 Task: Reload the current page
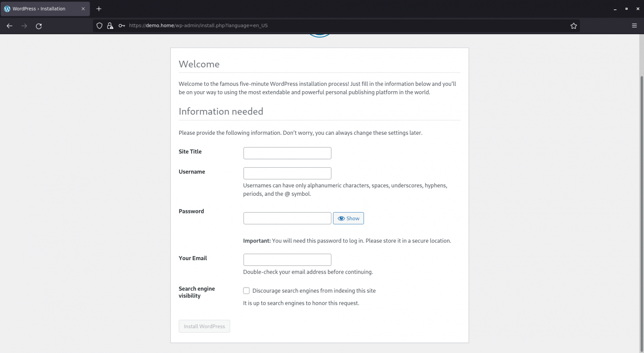(x=39, y=26)
